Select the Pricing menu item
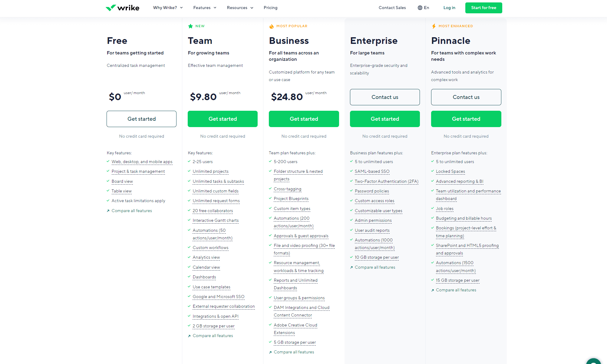The height and width of the screenshot is (364, 607). [x=270, y=8]
